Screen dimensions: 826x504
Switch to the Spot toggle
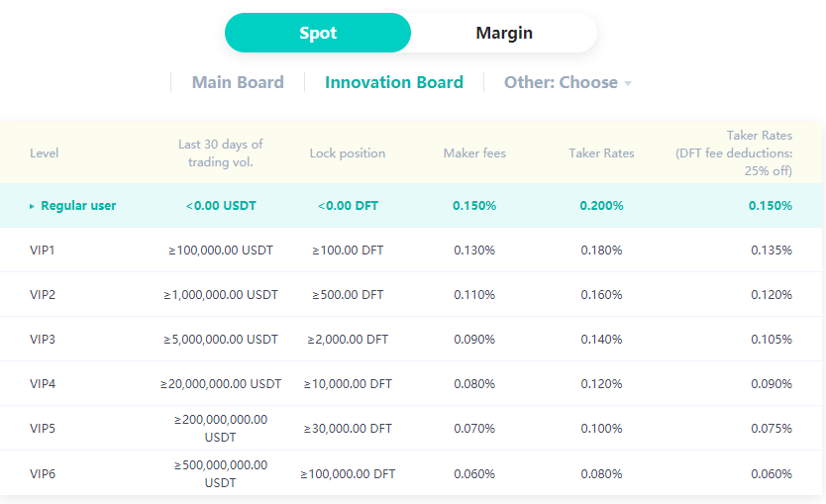coord(318,33)
